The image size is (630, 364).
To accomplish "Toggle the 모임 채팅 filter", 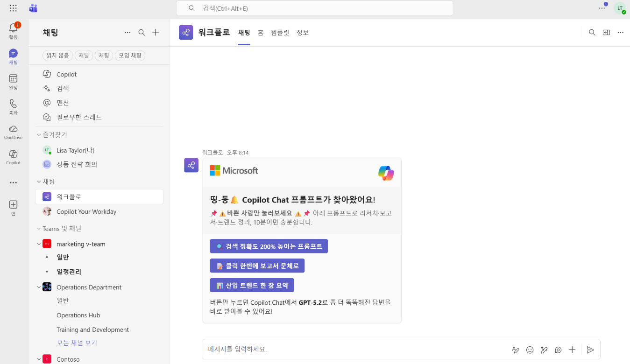I will [x=130, y=55].
